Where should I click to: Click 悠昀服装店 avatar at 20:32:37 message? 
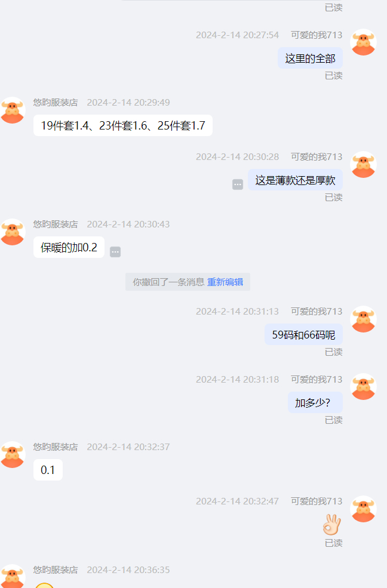(x=13, y=454)
